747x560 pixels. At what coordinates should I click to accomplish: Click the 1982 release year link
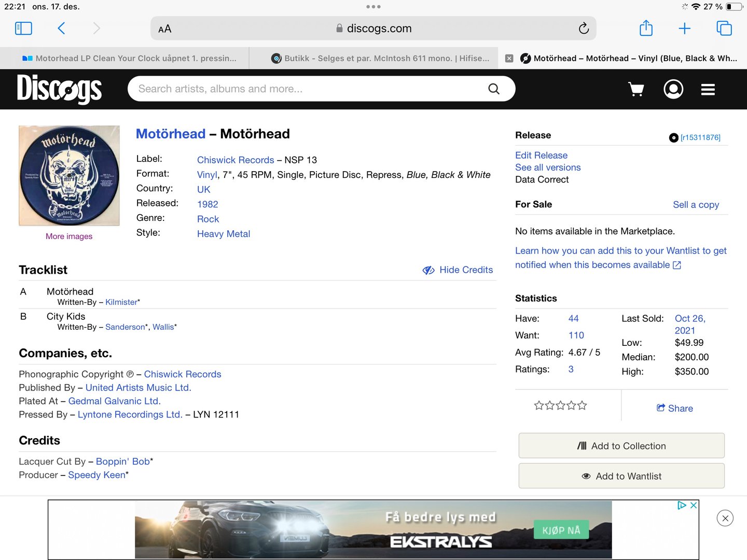click(x=208, y=204)
